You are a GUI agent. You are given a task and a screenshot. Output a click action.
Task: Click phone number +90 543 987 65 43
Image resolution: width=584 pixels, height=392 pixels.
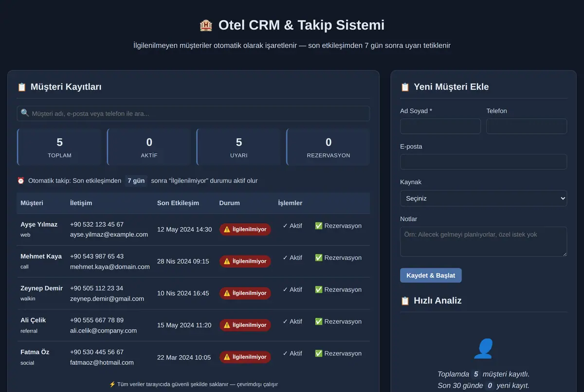(97, 256)
